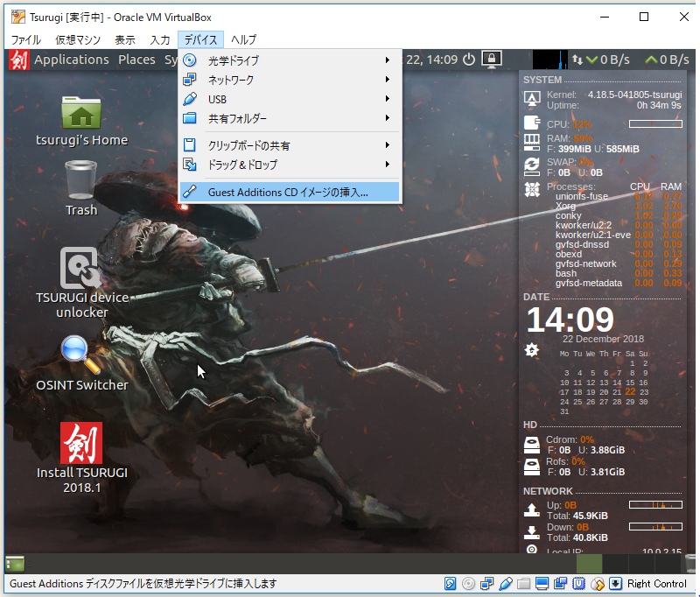Expand the クリップボードの共有 submenu
The width and height of the screenshot is (700, 597).
tap(290, 145)
